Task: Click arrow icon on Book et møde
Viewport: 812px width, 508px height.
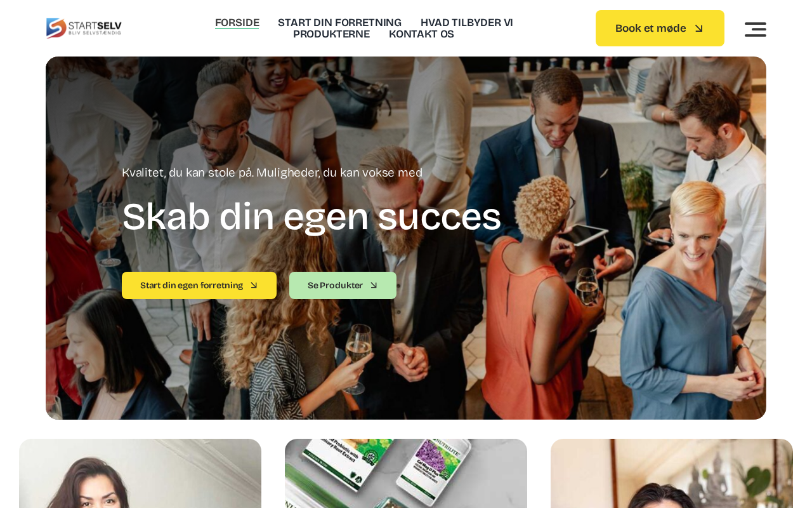Action: pos(698,29)
